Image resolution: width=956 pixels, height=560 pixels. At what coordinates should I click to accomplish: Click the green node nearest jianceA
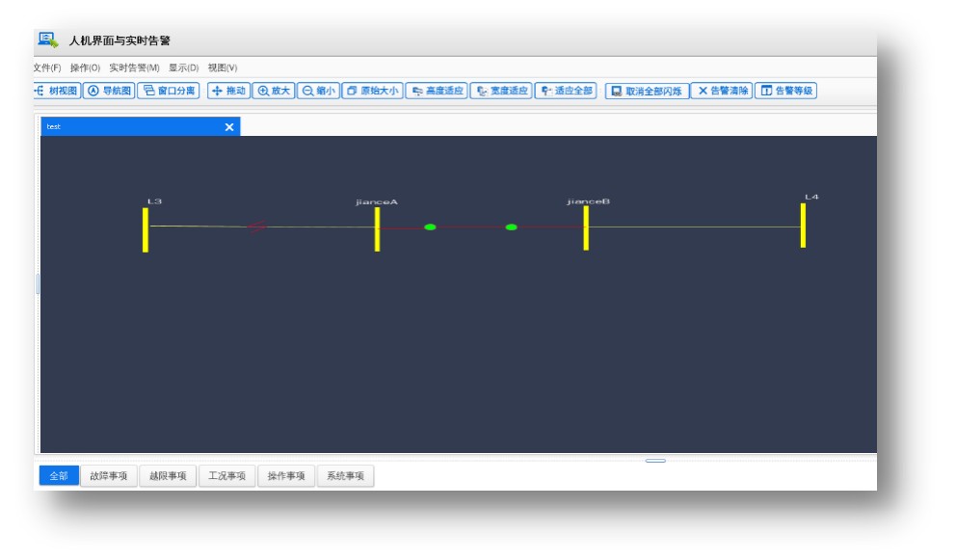[x=430, y=227]
